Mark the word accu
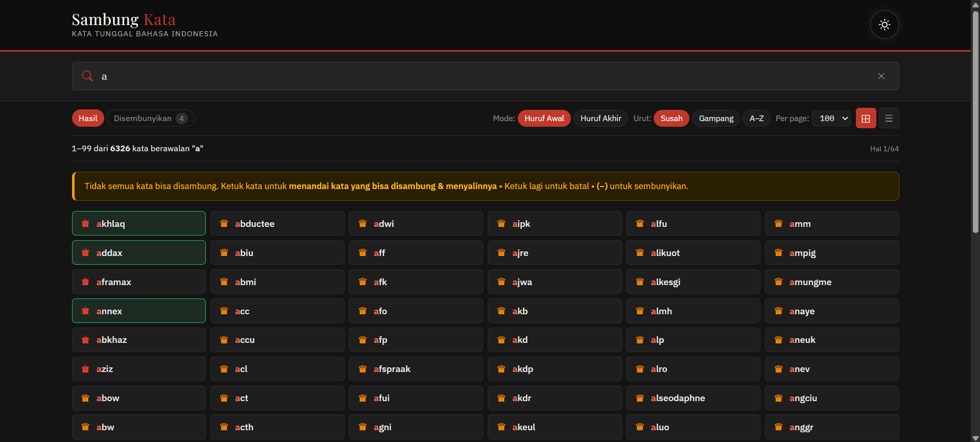 click(277, 340)
